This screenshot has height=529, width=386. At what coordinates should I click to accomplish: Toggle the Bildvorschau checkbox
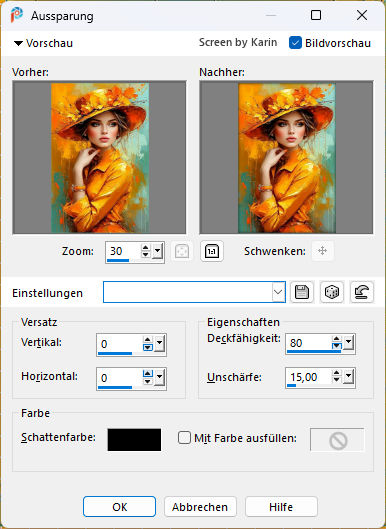[295, 43]
